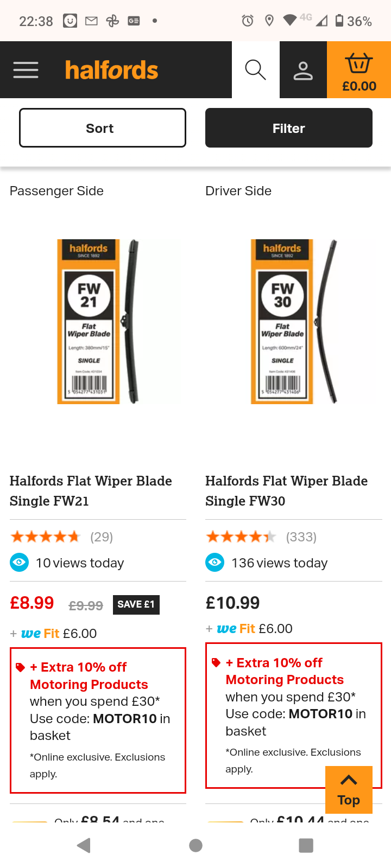Screen dimensions: 391x868
Task: Open Halfords Flat Wiper Blade Single FW30 link
Action: point(286,491)
